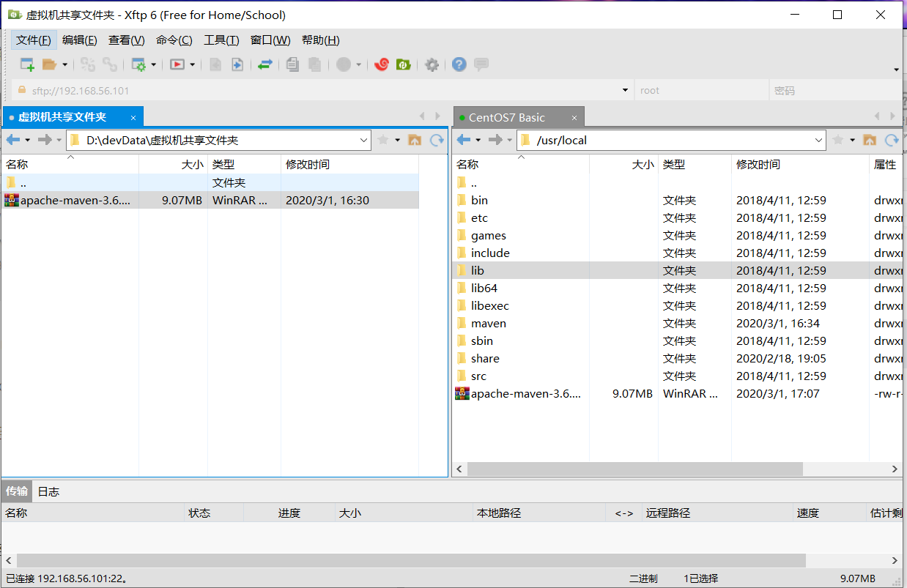Viewport: 907px width, 588px height.
Task: Go back in the remote pane
Action: click(x=463, y=140)
